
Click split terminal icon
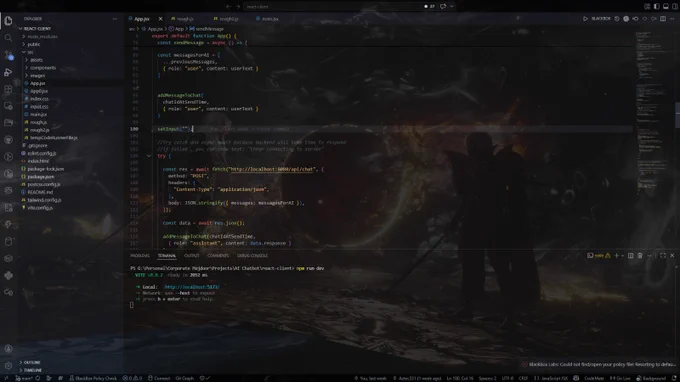631,256
